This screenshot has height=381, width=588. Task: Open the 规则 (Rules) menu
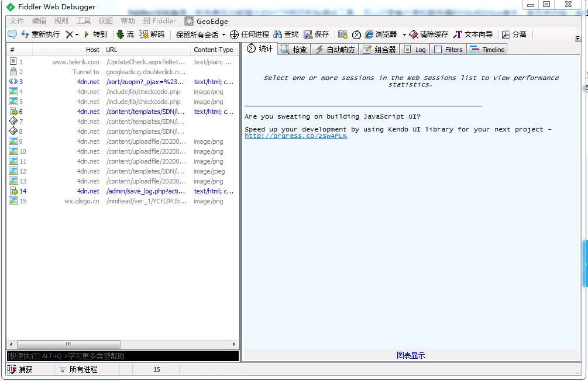(x=61, y=20)
